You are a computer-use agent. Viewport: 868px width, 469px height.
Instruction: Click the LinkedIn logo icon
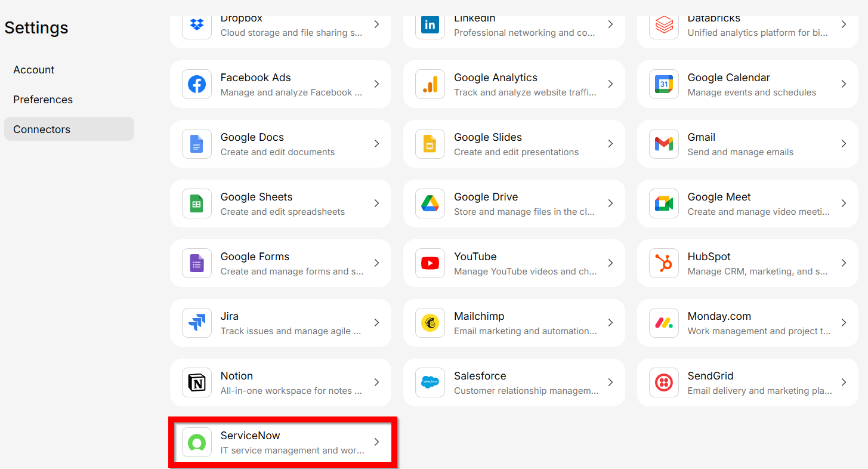pyautogui.click(x=430, y=24)
